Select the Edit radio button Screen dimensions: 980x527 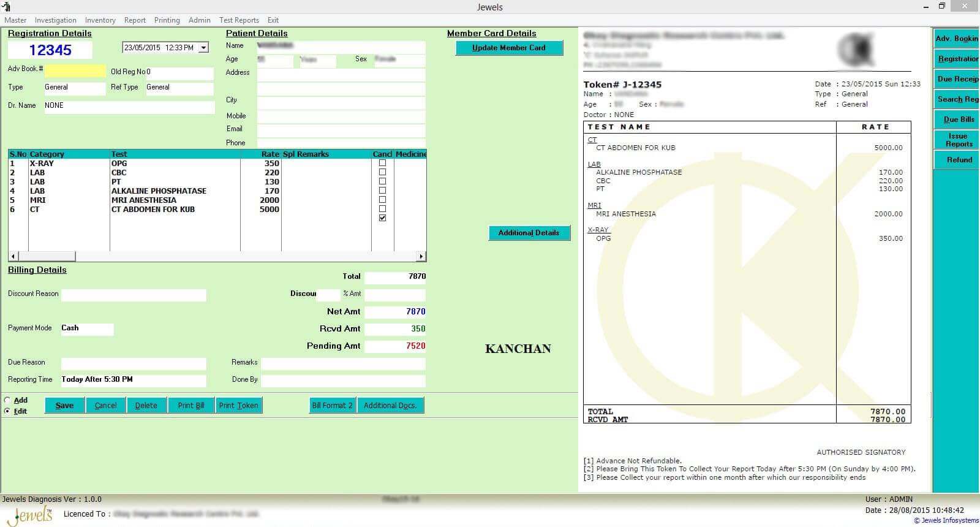[x=8, y=411]
